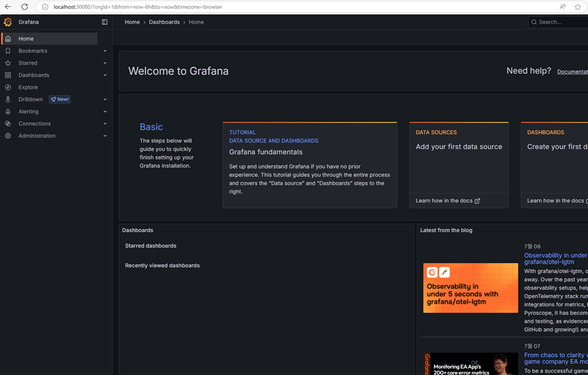Expand the Dashboards menu chevron
Viewport: 588px width, 375px height.
point(105,75)
